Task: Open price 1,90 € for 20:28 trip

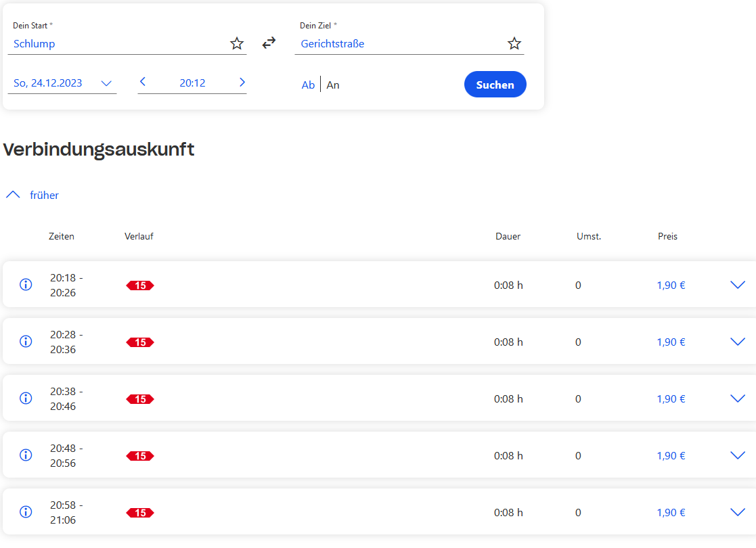Action: pyautogui.click(x=671, y=342)
